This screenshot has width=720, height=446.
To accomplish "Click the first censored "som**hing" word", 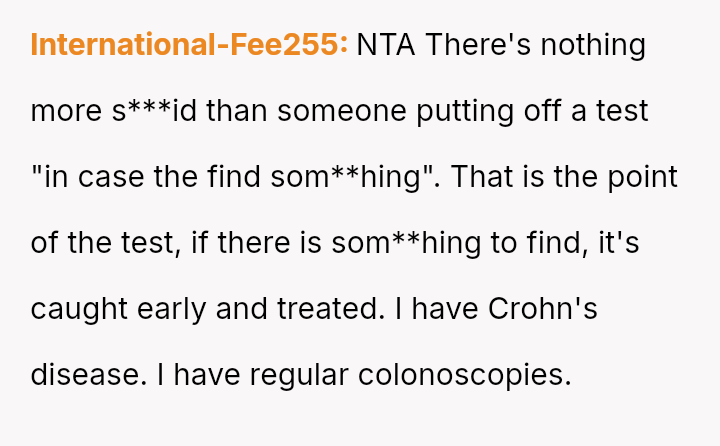I will pos(342,177).
